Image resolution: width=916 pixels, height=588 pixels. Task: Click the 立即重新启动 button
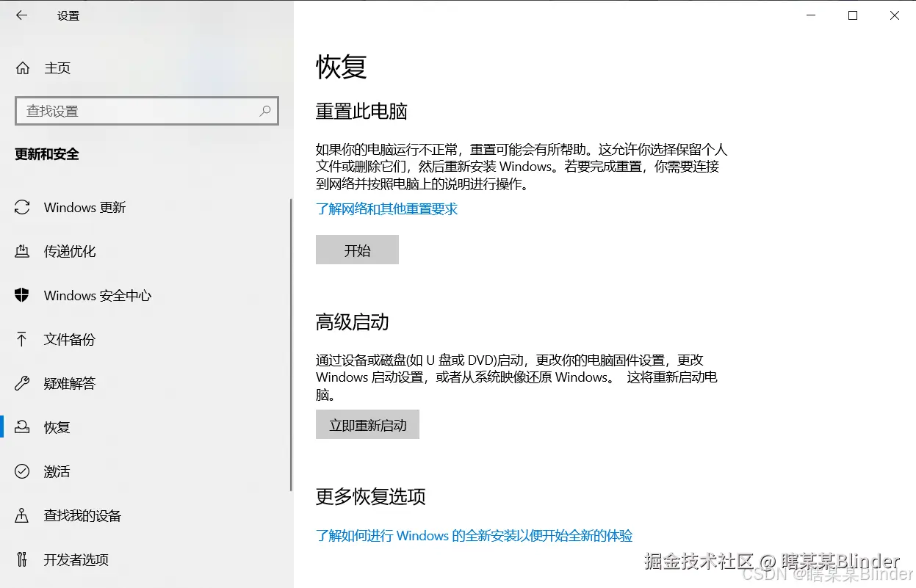point(367,424)
